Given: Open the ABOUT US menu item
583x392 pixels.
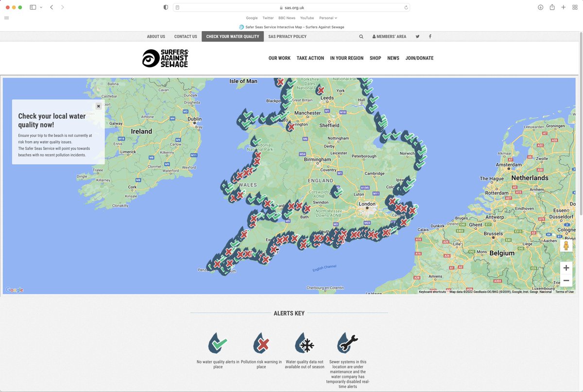Looking at the screenshot, I should 156,36.
